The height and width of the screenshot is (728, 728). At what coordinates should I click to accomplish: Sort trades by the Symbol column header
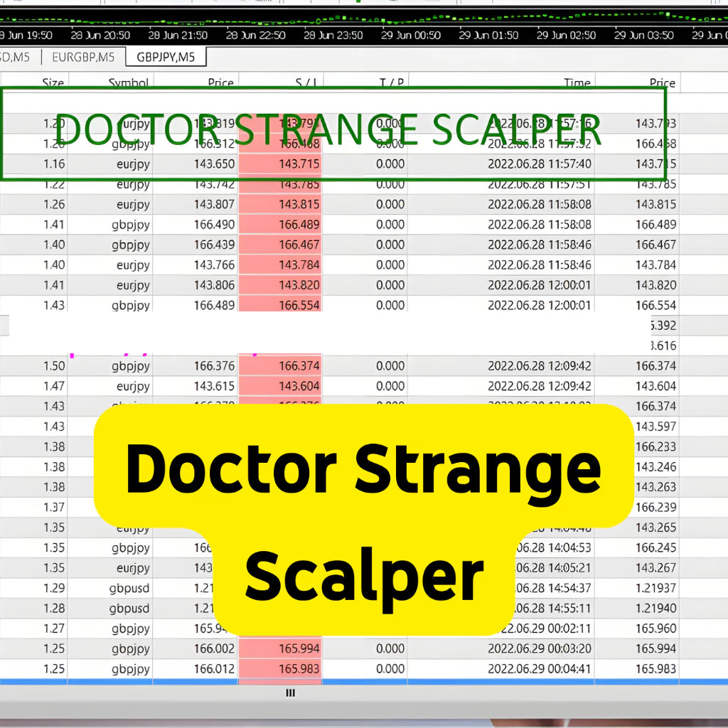click(128, 82)
